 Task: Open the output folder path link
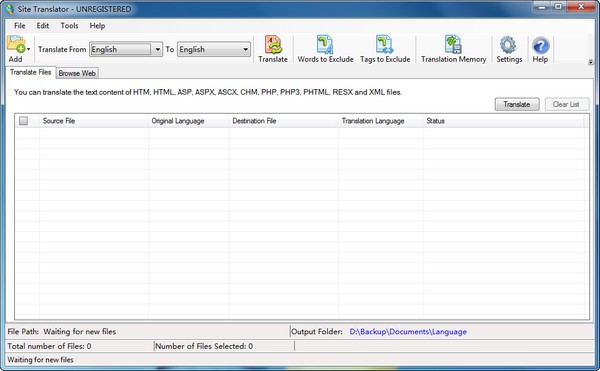[x=408, y=332]
